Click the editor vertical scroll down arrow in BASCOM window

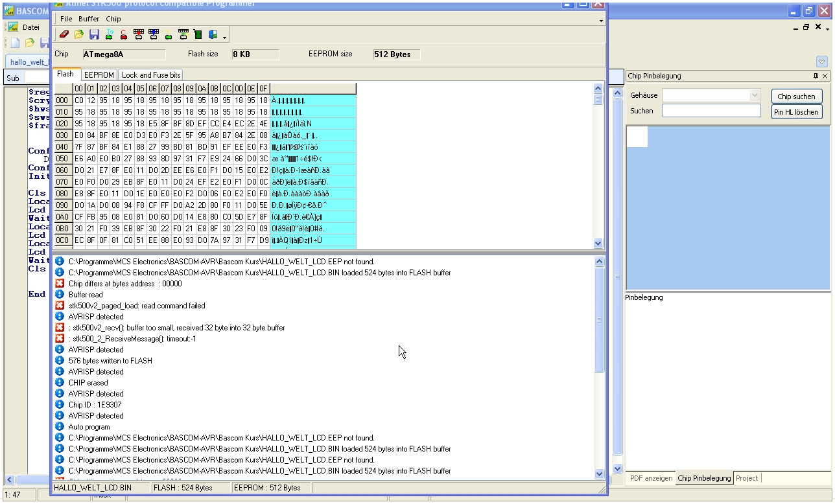pos(617,468)
